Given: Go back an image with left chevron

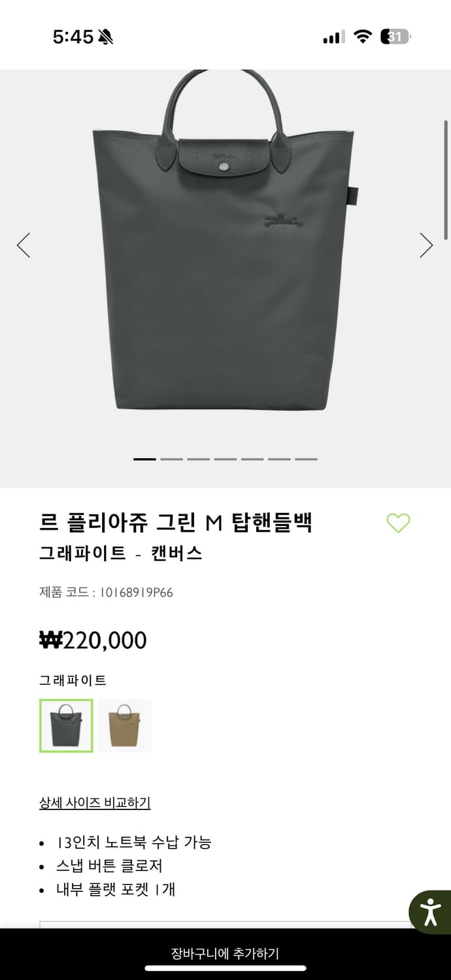Looking at the screenshot, I should [x=24, y=244].
